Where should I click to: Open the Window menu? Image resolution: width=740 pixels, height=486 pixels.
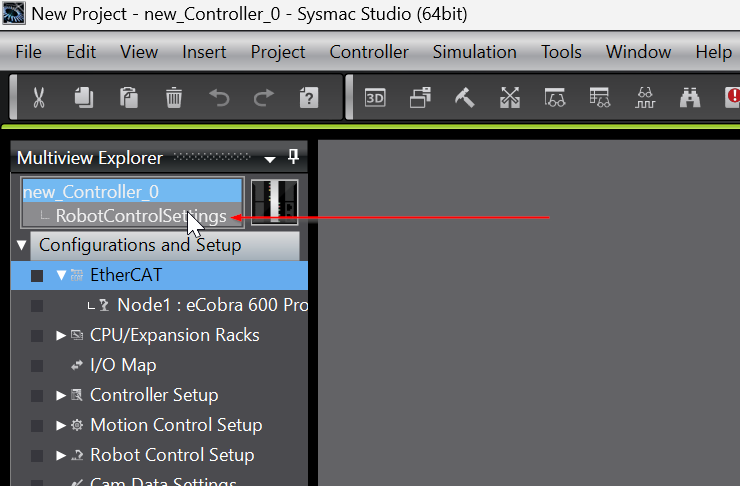tap(638, 52)
